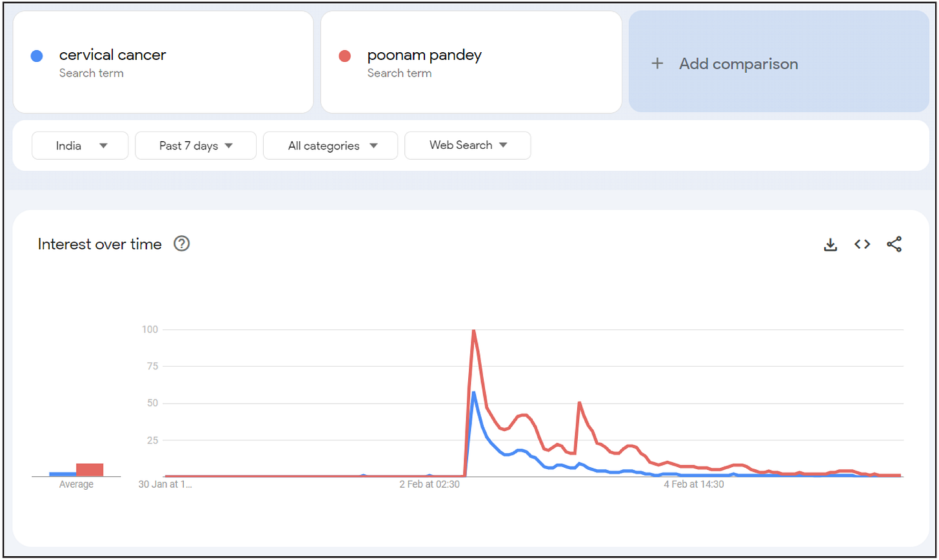Share the Interest over time chart
939x560 pixels.
[894, 244]
